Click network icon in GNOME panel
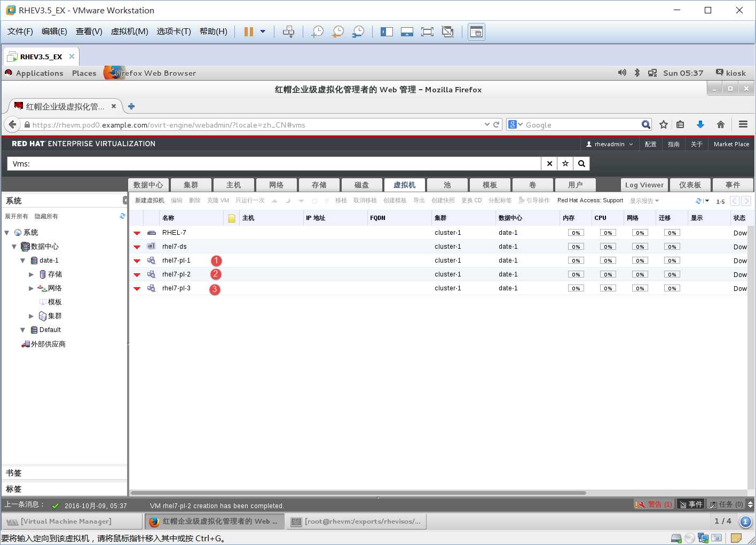 652,73
